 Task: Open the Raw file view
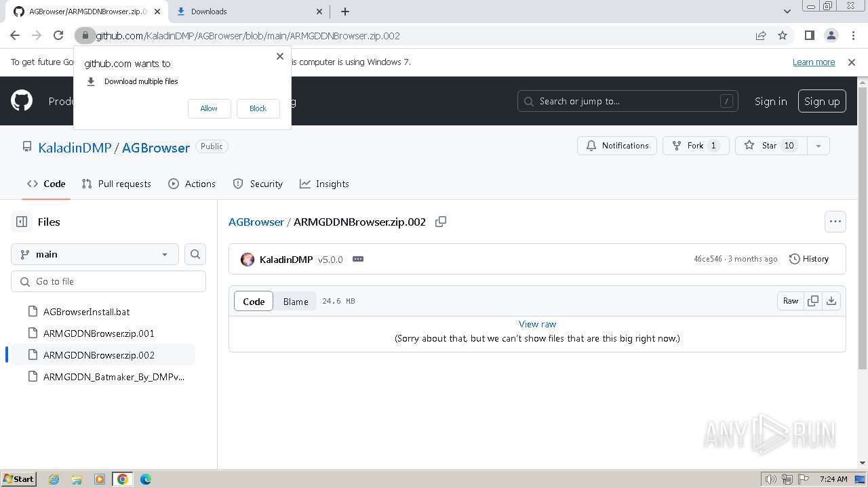[x=791, y=301]
